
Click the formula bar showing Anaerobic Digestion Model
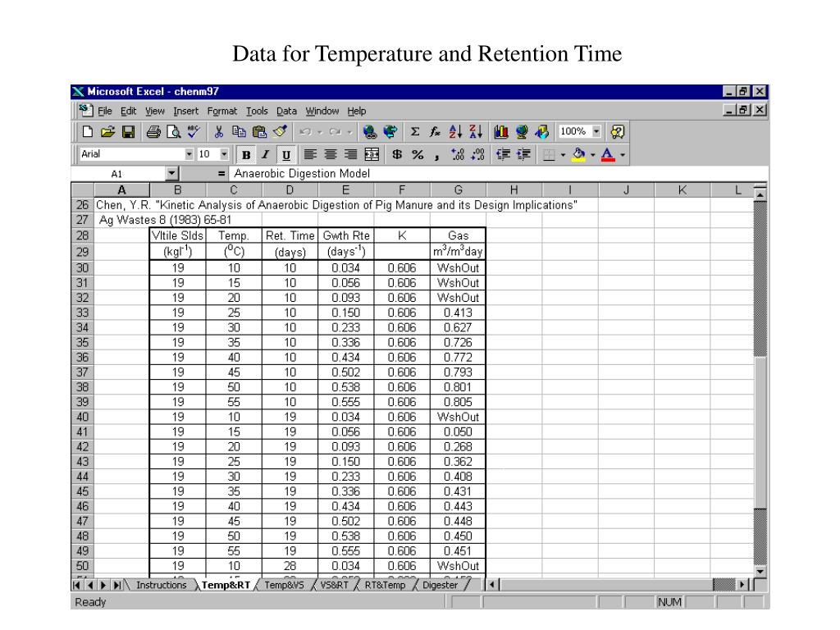[x=498, y=174]
